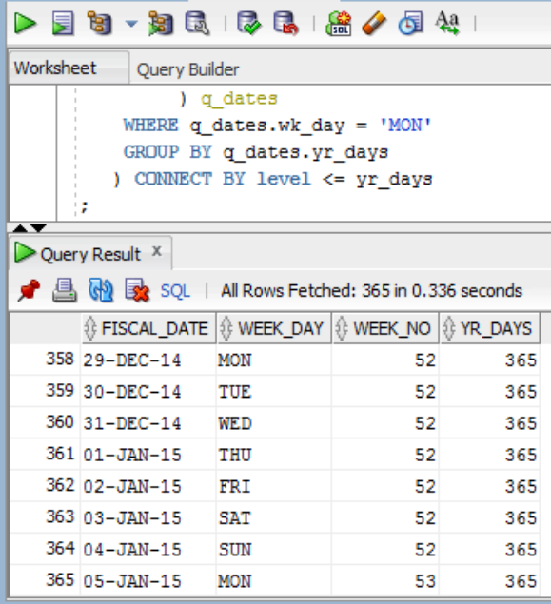Run the statement with the green play icon
Image resolution: width=551 pixels, height=604 pixels.
point(25,23)
